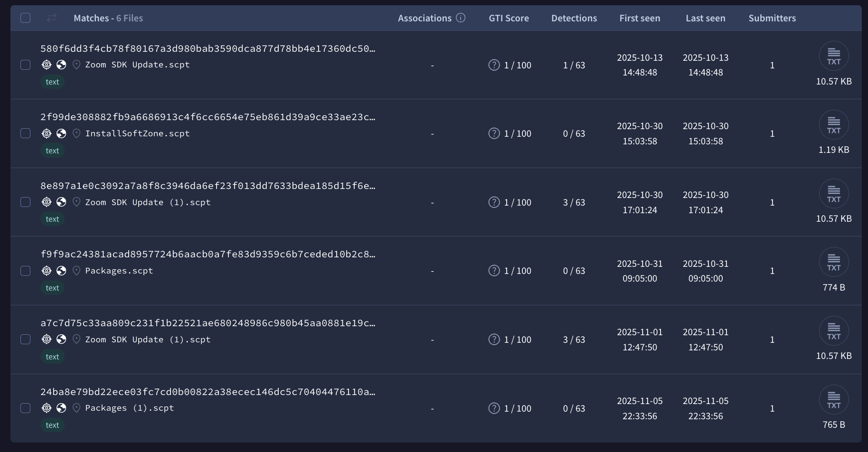Click the globe icon for InstallSoftZone.scpt

(61, 133)
